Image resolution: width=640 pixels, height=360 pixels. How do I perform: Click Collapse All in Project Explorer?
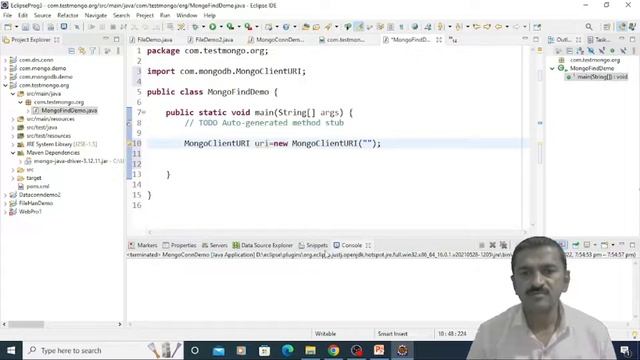(x=71, y=51)
